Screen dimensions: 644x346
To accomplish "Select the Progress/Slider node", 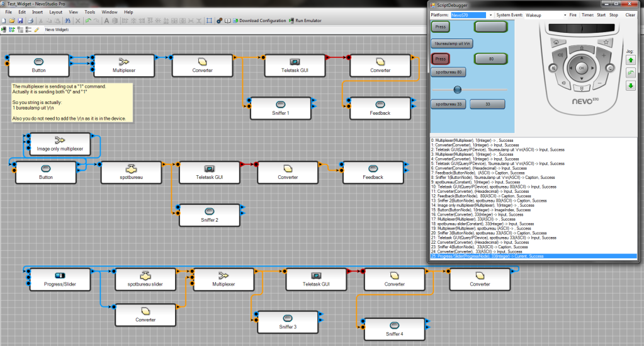I will [60, 279].
